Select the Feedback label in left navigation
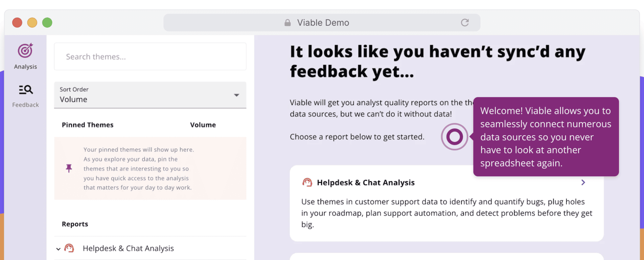Viewport: 644px width, 260px height. tap(25, 105)
